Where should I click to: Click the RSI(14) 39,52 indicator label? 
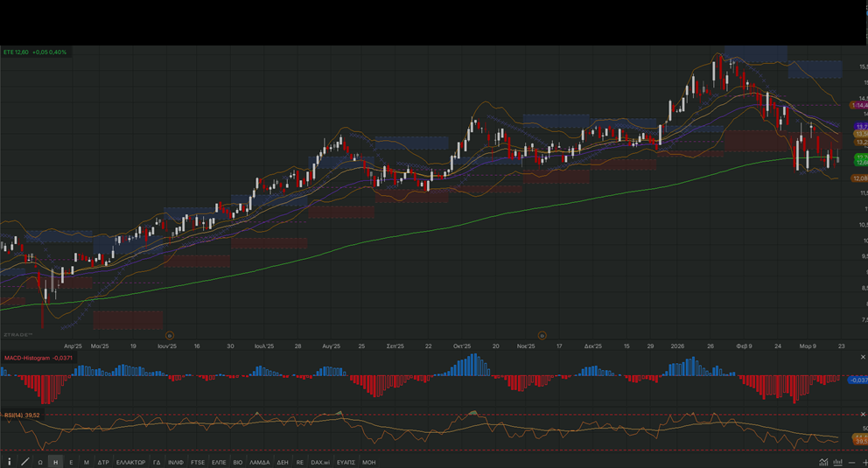point(22,415)
